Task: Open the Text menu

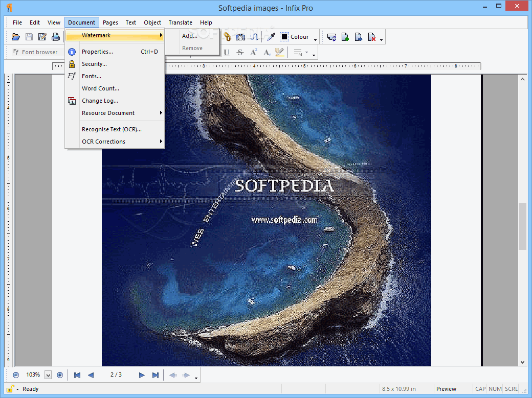Action: point(130,22)
